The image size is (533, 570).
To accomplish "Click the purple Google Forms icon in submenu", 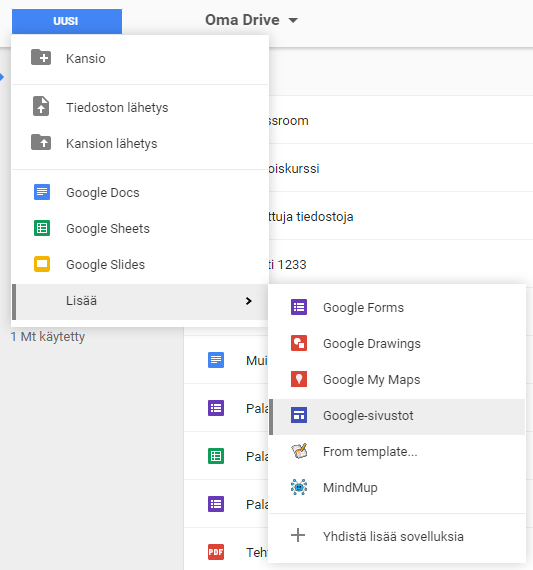I will tap(299, 307).
